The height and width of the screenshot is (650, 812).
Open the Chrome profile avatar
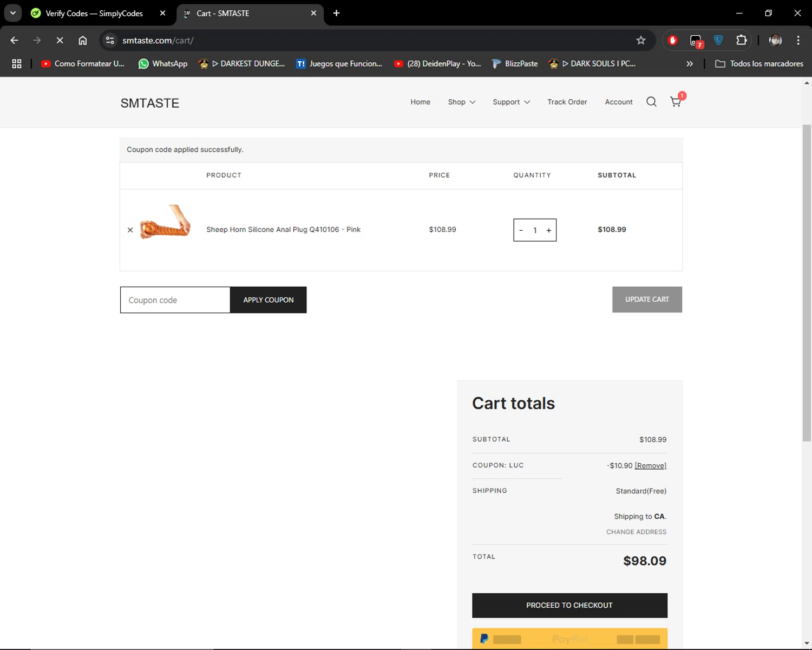(x=775, y=40)
